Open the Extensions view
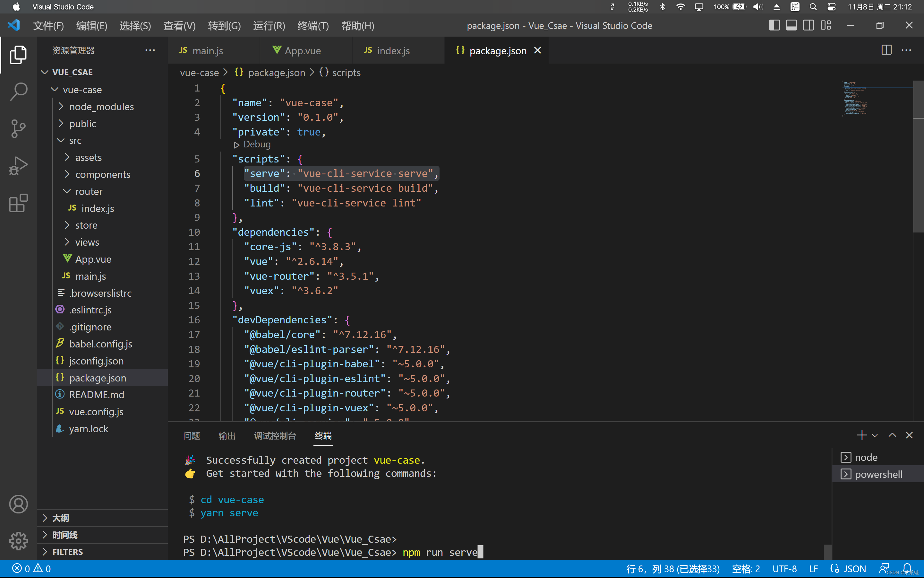The width and height of the screenshot is (924, 578). [18, 203]
